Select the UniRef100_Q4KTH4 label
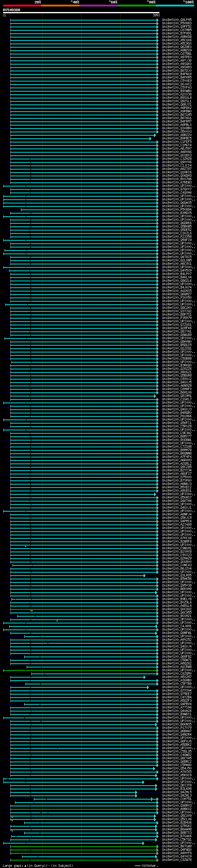 coord(177,501)
